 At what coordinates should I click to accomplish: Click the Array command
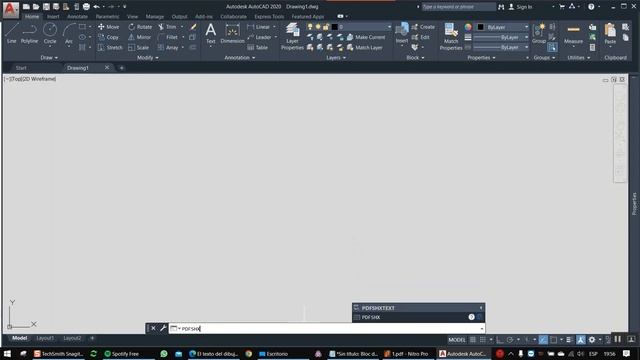(168, 47)
